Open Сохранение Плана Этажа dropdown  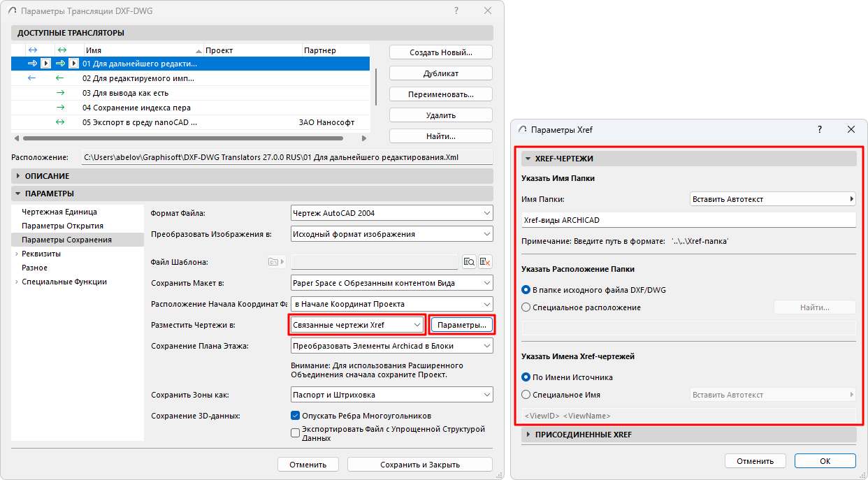coord(391,346)
